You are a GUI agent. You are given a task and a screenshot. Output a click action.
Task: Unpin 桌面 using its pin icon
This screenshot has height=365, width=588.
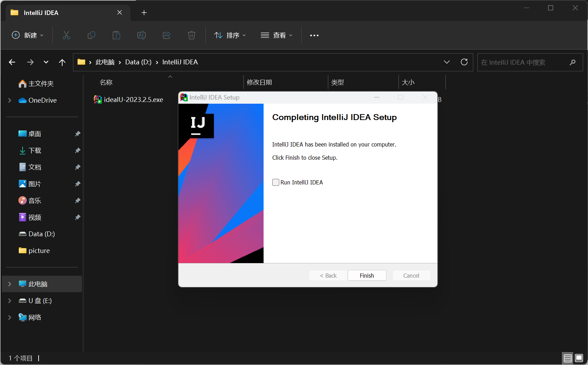[x=78, y=134]
